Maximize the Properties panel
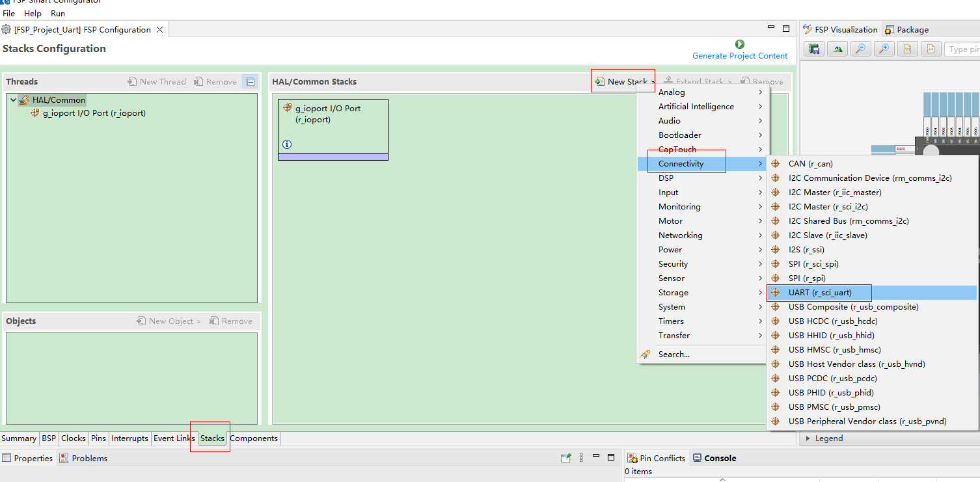The height and width of the screenshot is (482, 980). pos(610,457)
